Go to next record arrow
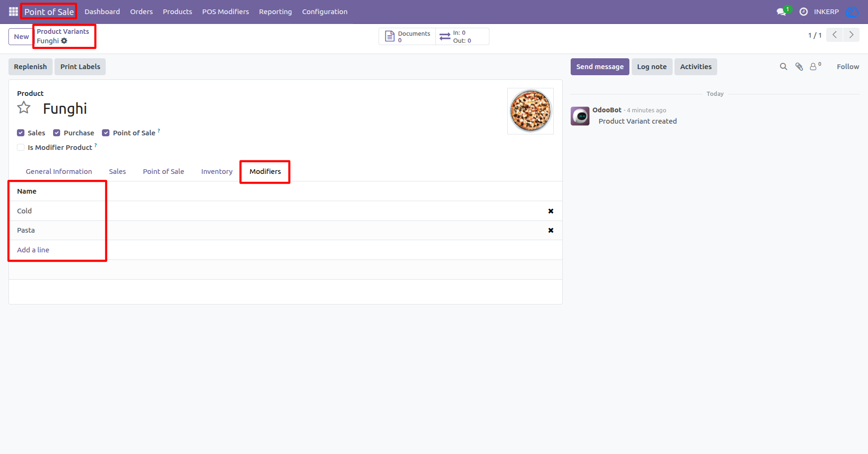Screen dimensions: 868x454 [x=851, y=35]
